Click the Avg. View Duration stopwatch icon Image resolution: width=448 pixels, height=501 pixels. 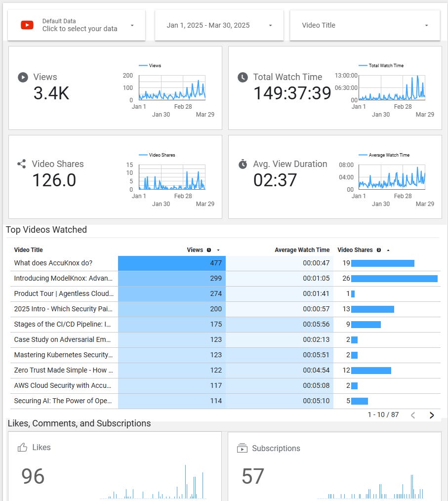point(243,164)
